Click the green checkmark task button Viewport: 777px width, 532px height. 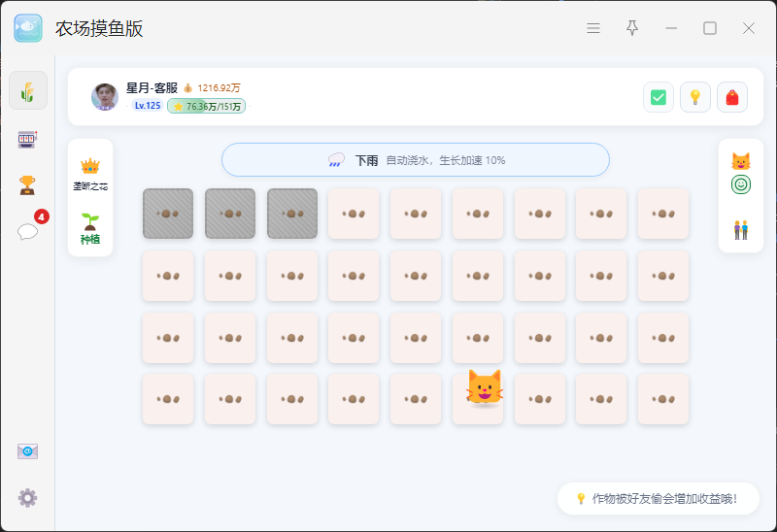[x=659, y=97]
